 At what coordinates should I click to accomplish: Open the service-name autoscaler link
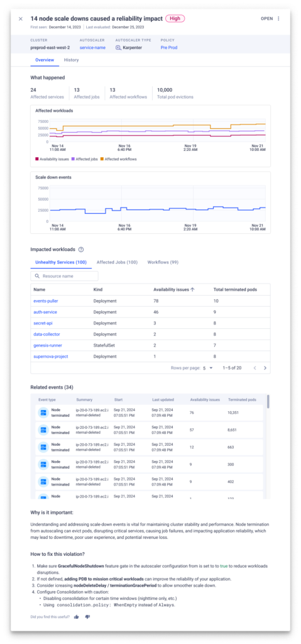[92, 48]
